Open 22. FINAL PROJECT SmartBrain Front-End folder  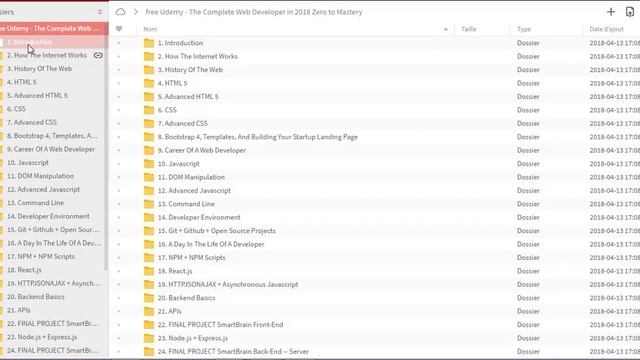coord(220,325)
